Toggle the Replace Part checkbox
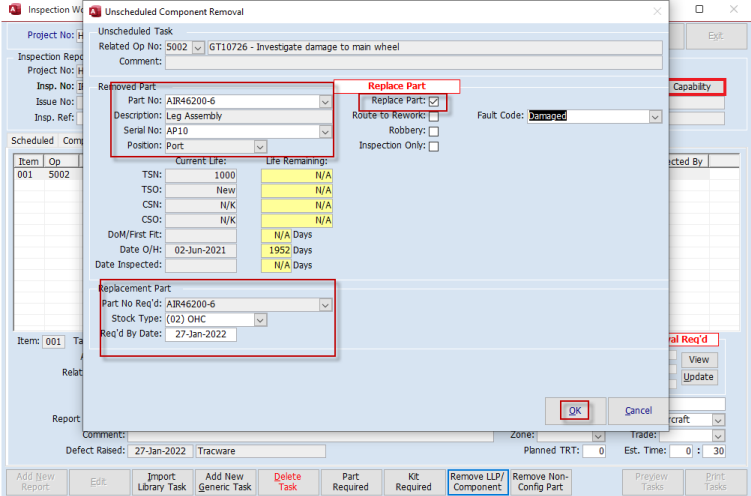 click(433, 101)
